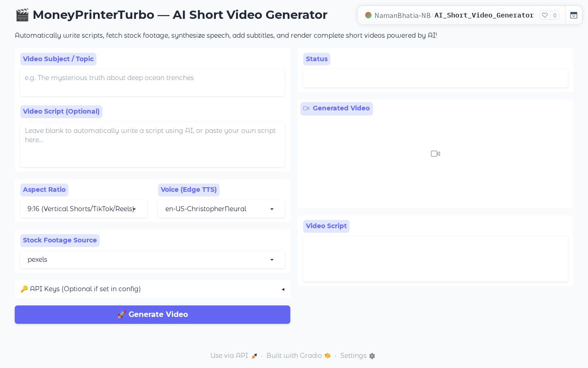The height and width of the screenshot is (368, 588).
Task: Click the like count number 0
Action: coord(555,15)
